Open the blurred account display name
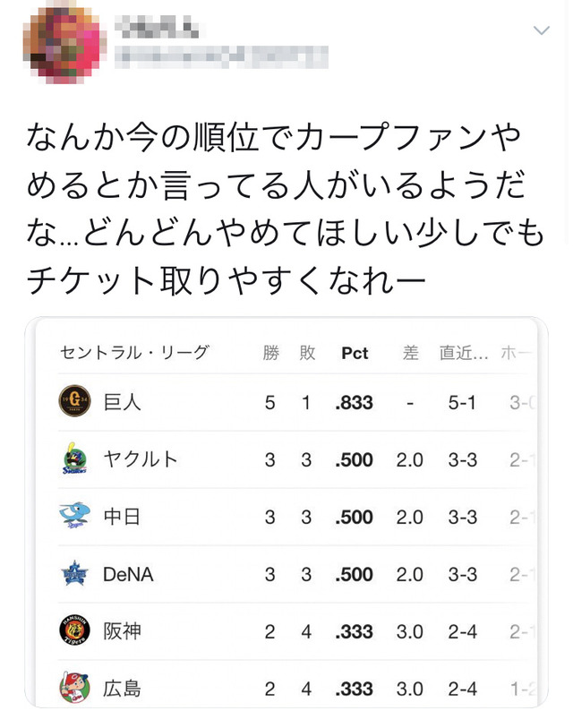This screenshot has width=573, height=728. tap(157, 26)
